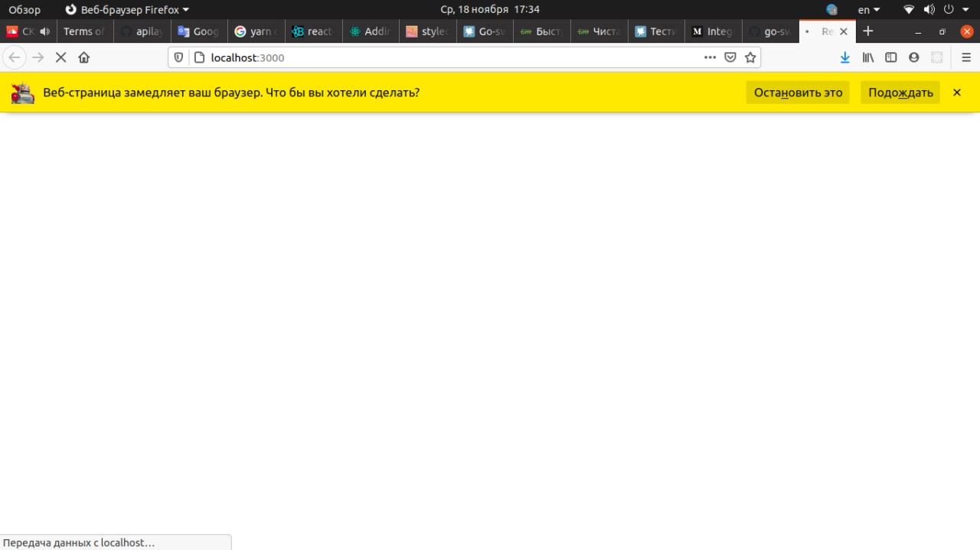Screen dimensions: 980x550
Task: Switch to the 'Тести' tab
Action: pos(657,31)
